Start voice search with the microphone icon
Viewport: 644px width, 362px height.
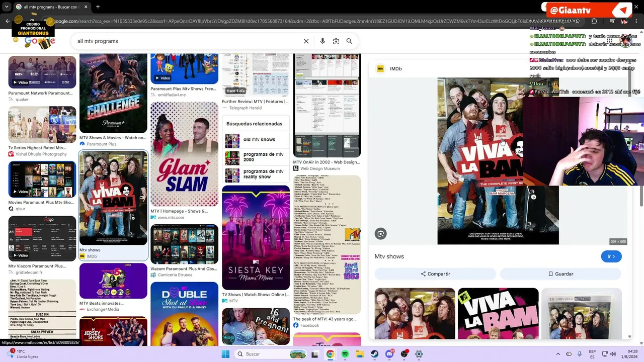(323, 41)
